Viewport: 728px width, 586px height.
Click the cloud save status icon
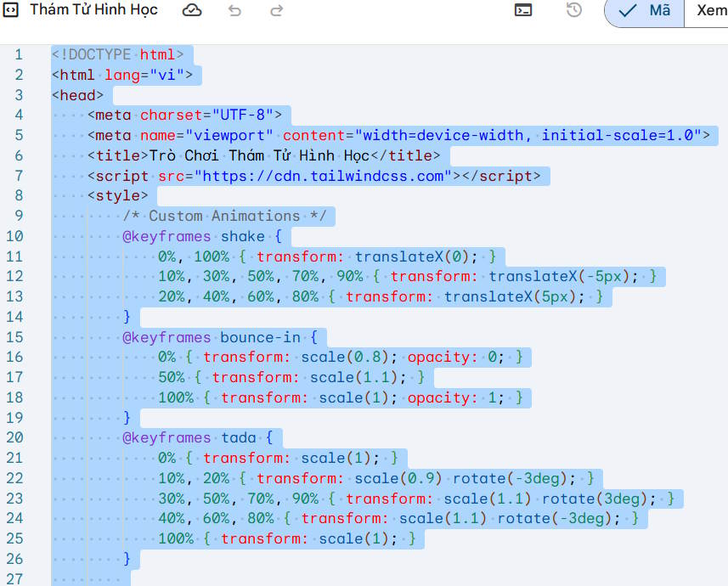click(x=191, y=10)
